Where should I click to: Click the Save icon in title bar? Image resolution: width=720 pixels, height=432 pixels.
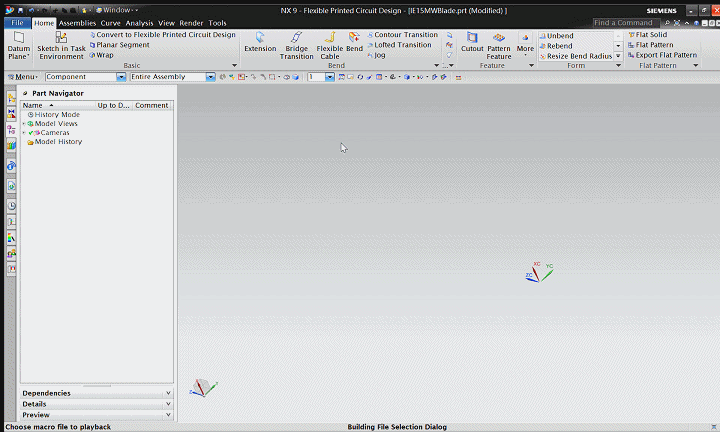coord(20,10)
